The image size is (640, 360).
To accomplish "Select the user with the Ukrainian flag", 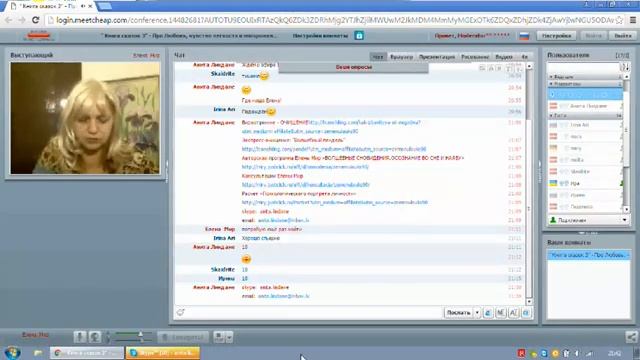I will tap(585, 184).
